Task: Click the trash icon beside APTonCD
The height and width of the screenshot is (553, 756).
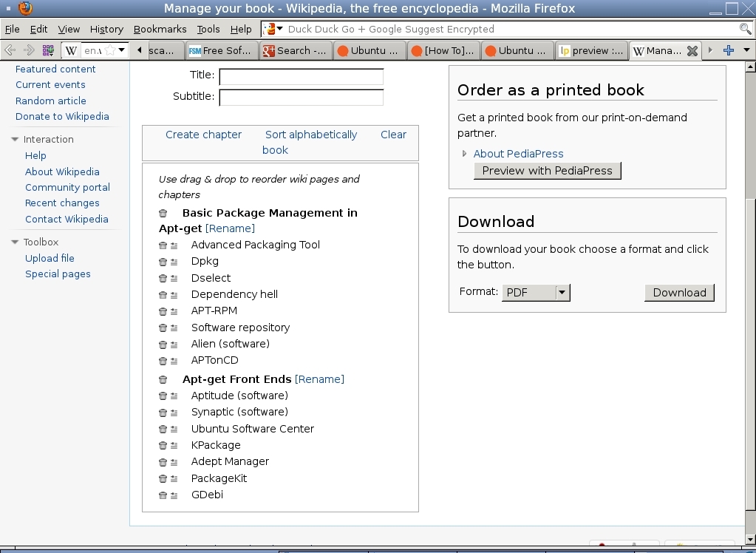Action: point(163,361)
